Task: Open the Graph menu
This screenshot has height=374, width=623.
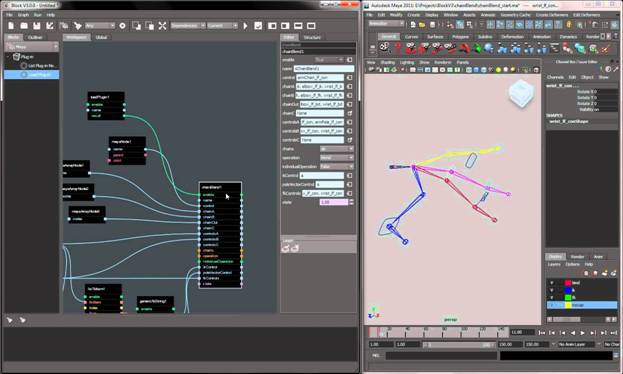Action: point(23,15)
